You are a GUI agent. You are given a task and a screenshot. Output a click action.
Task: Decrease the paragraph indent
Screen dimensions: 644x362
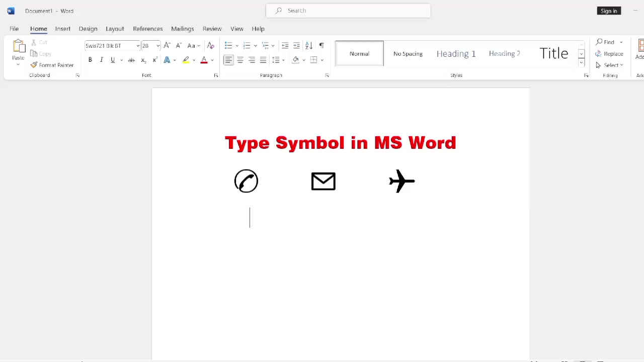click(x=285, y=45)
